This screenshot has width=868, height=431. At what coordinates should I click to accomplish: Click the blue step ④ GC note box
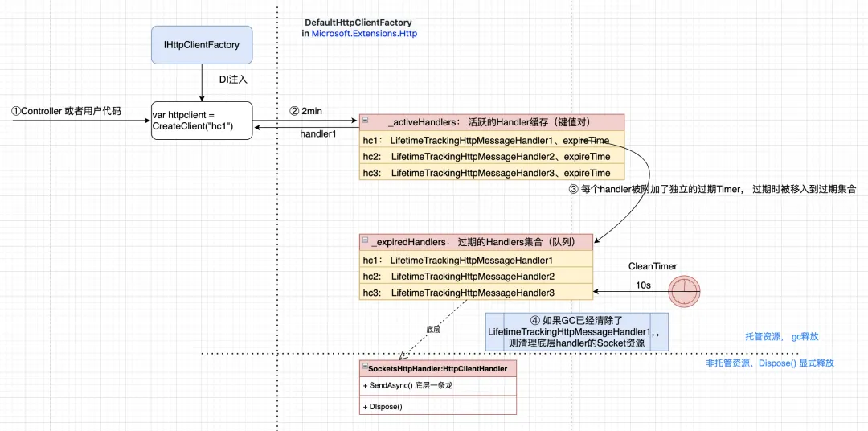point(576,331)
